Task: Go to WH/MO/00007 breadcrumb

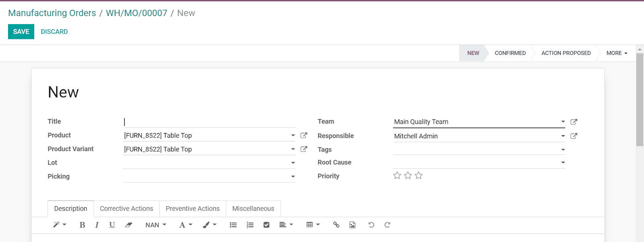Action: pos(136,13)
